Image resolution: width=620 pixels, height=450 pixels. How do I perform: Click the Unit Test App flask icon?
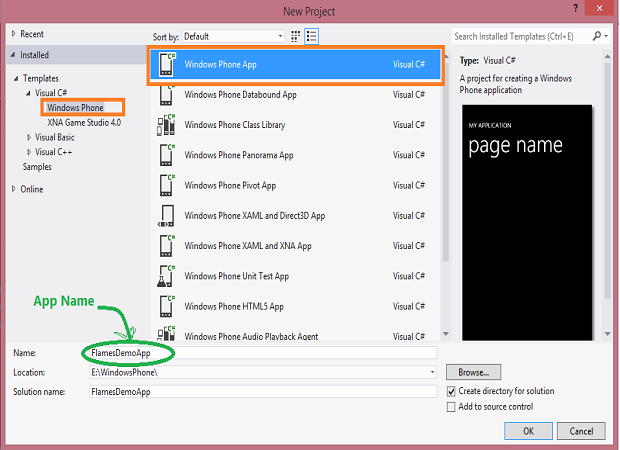[x=166, y=276]
